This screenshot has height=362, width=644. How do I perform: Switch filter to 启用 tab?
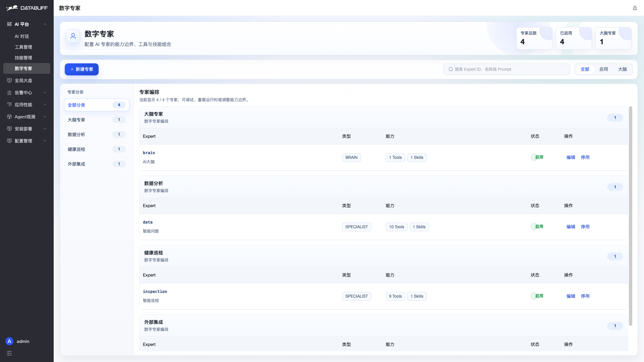[604, 69]
